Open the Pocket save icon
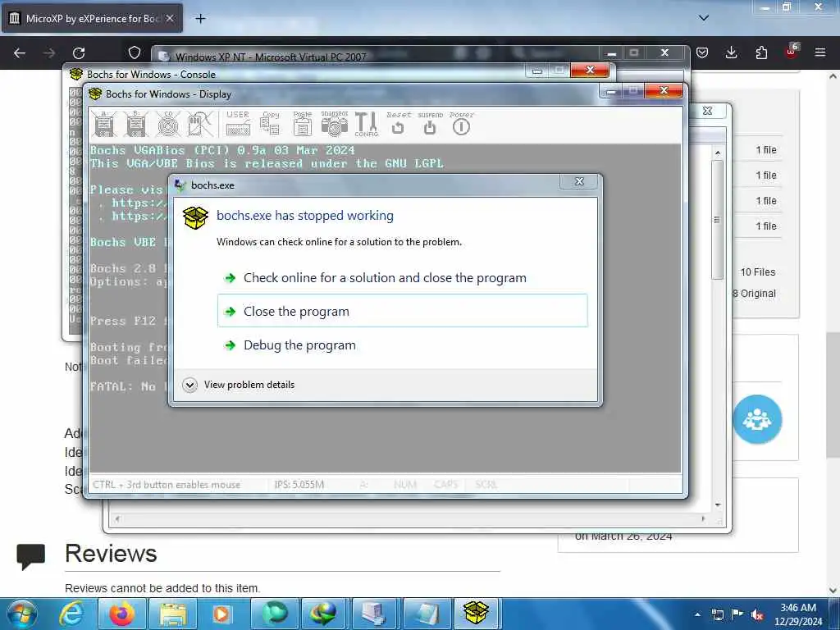Image resolution: width=840 pixels, height=630 pixels. 702,52
